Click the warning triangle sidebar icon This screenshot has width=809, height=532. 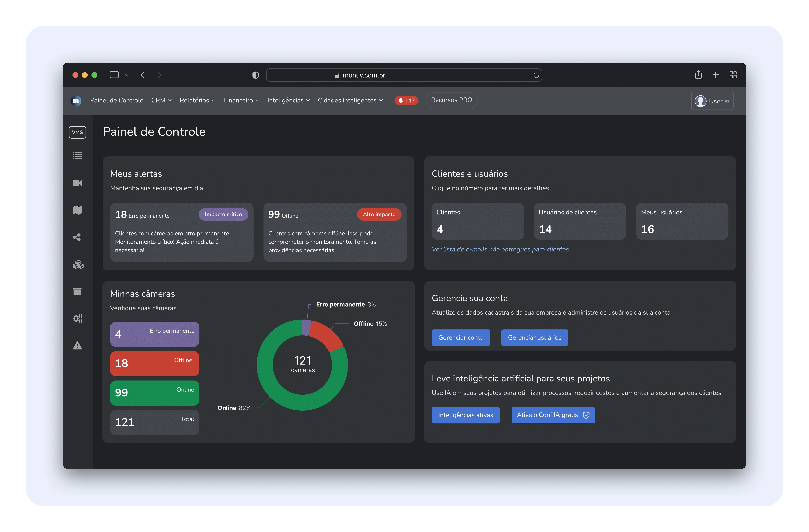coord(78,345)
